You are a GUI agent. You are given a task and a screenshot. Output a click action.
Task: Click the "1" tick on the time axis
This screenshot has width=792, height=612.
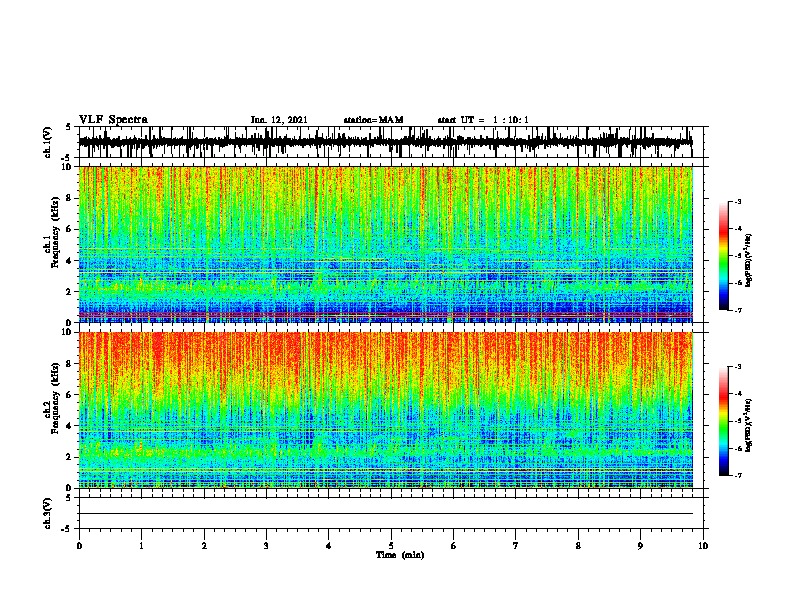coord(141,546)
